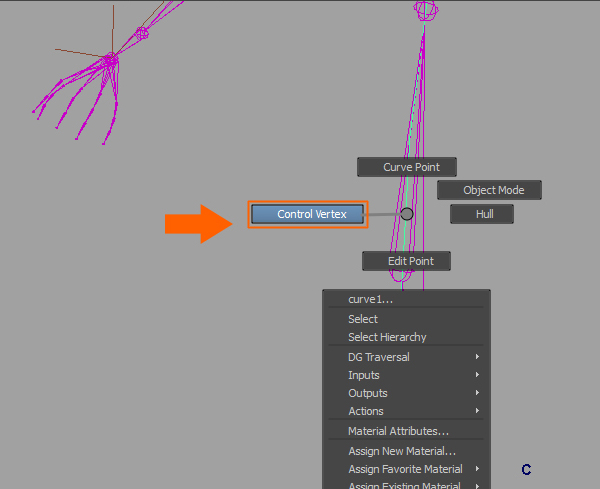Expand the Actions submenu

click(406, 411)
